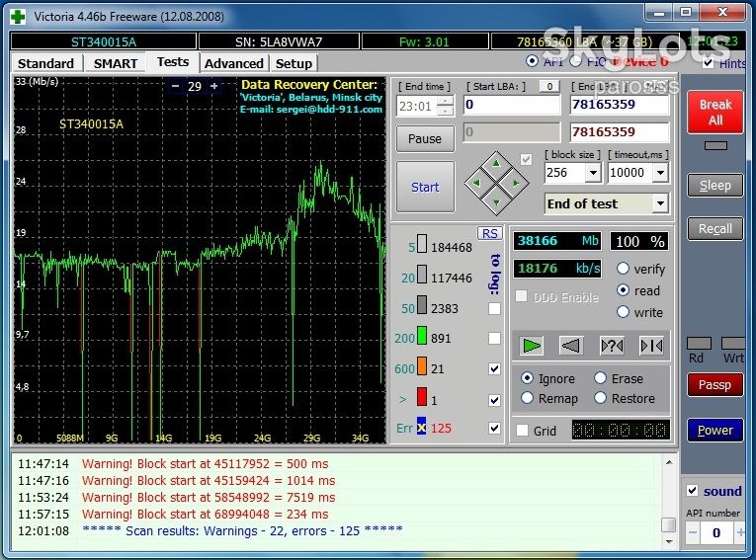Select the verify radio button
Image resolution: width=756 pixels, height=560 pixels.
point(623,269)
